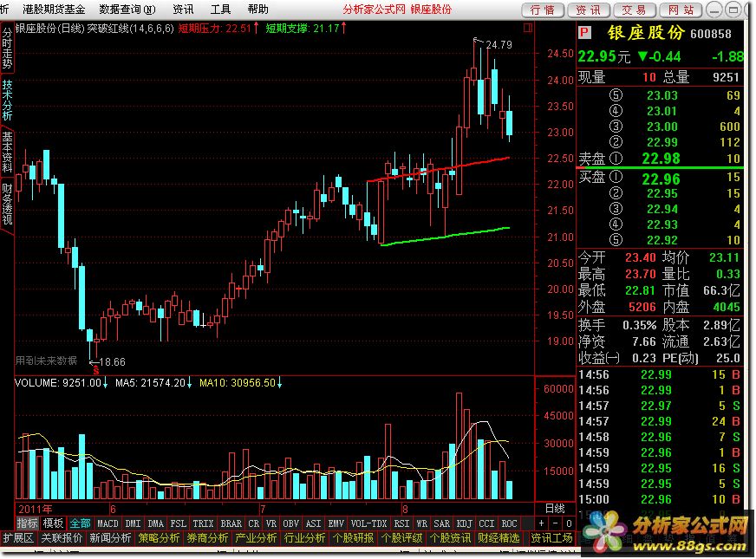The height and width of the screenshot is (559, 756).
Task: Choose the VR indicator
Action: click(x=271, y=523)
